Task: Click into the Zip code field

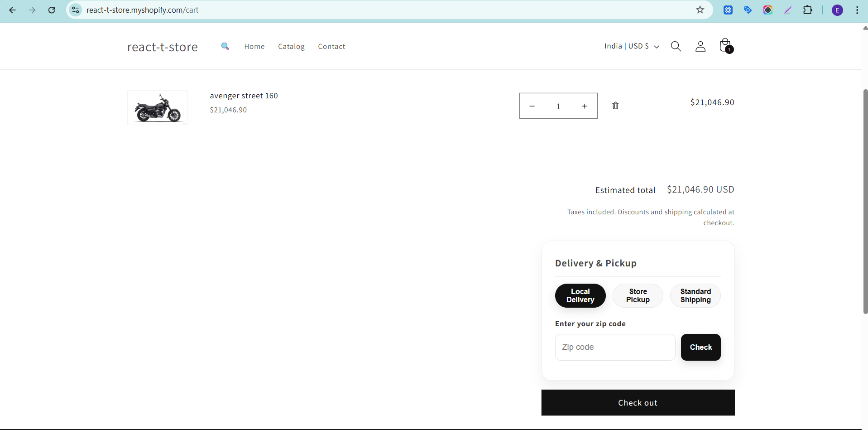Action: pos(615,347)
